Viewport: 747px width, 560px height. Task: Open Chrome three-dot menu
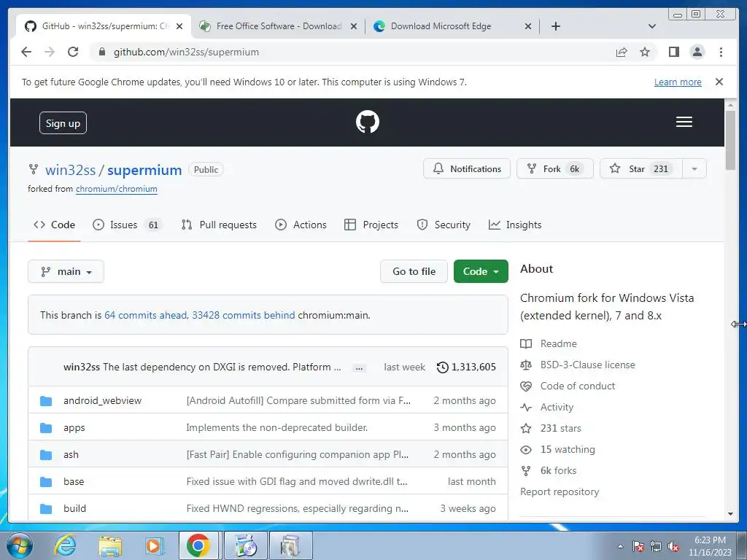[x=721, y=52]
